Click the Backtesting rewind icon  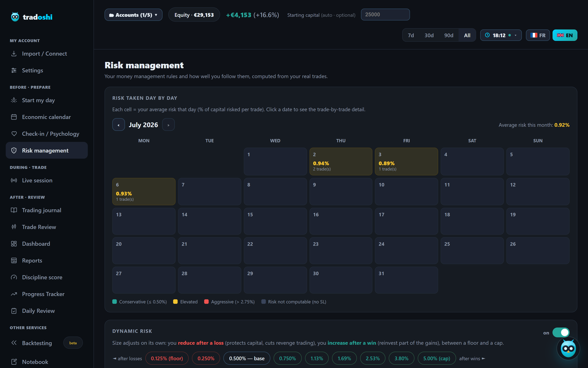tap(14, 343)
